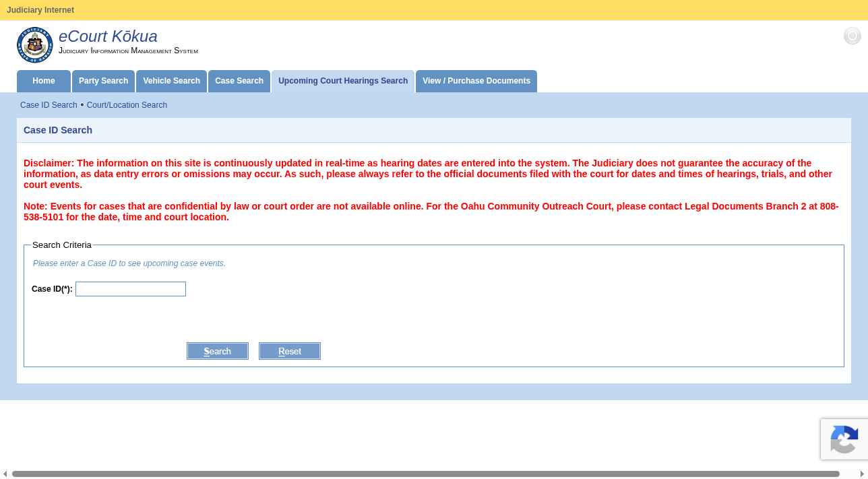The height and width of the screenshot is (479, 868).
Task: Click the Judiciary Information Management System subtitle
Action: (128, 51)
